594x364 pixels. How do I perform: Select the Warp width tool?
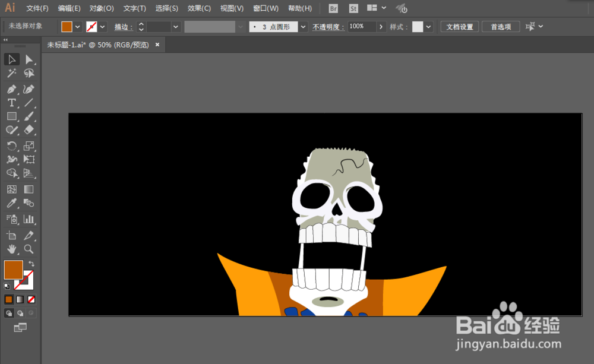[12, 160]
